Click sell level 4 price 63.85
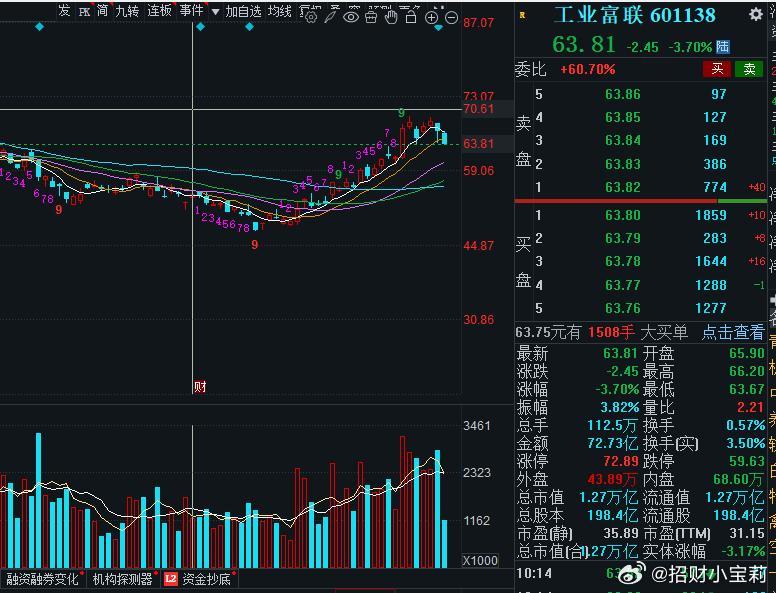The width and height of the screenshot is (776, 593). coord(623,117)
